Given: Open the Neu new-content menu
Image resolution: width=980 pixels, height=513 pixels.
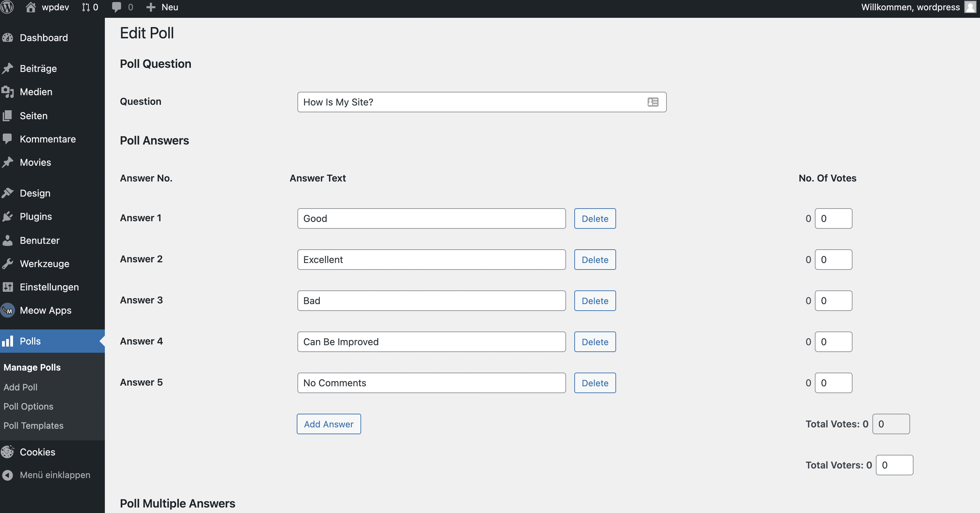Looking at the screenshot, I should [x=163, y=7].
